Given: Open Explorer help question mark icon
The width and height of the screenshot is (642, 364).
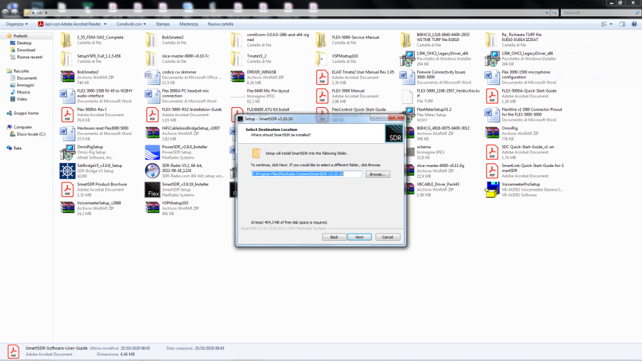Looking at the screenshot, I should click(x=634, y=24).
